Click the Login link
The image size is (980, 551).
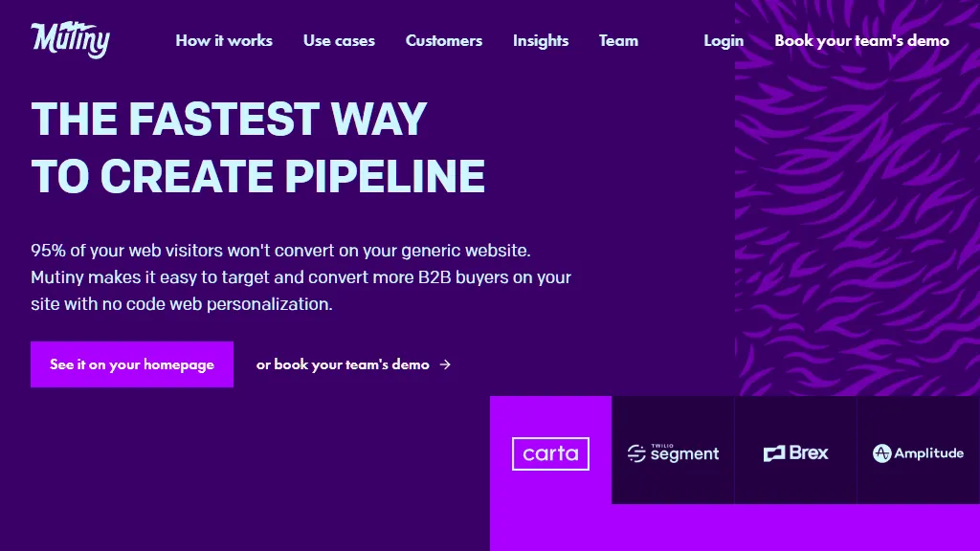(x=724, y=40)
